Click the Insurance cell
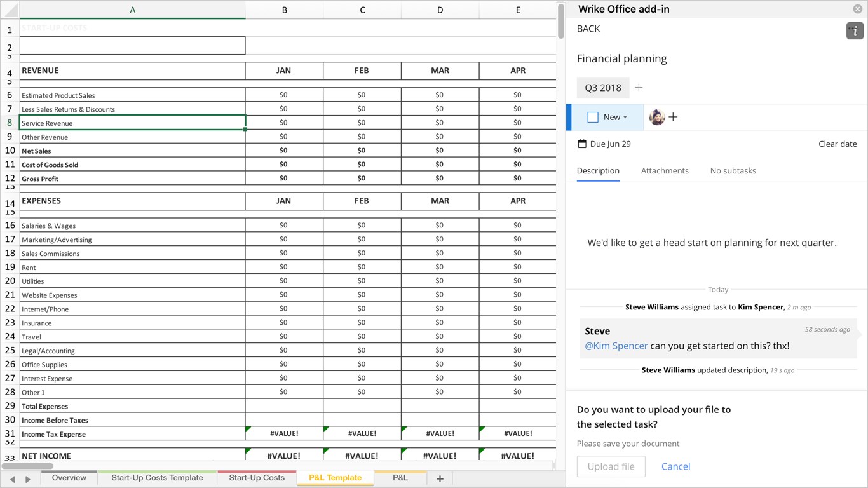This screenshot has height=488, width=868. coord(132,323)
